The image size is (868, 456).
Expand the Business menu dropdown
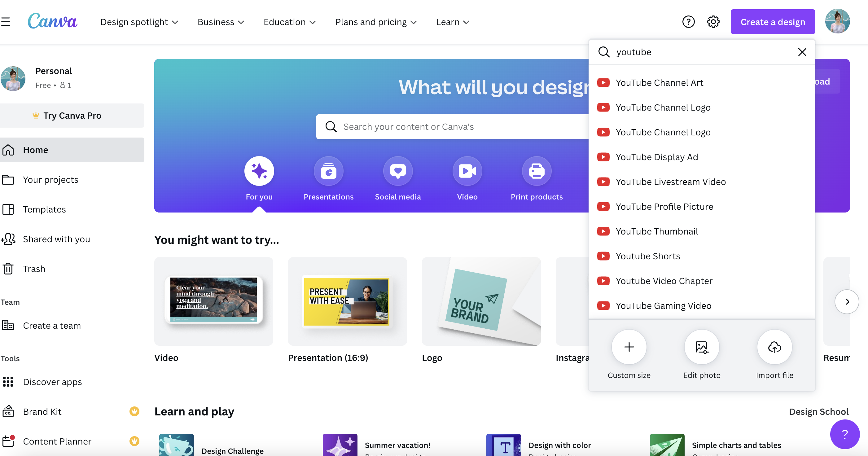pos(221,22)
